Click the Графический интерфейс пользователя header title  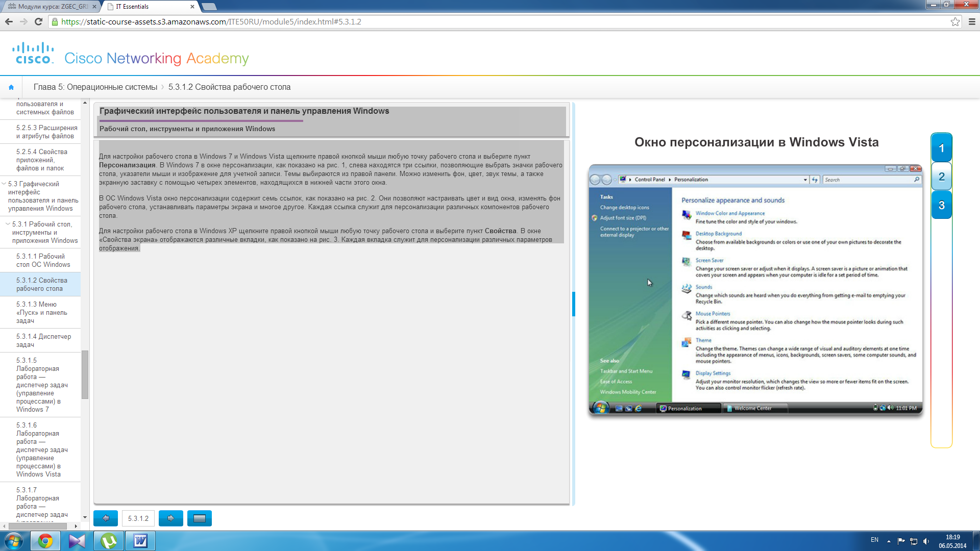(244, 111)
